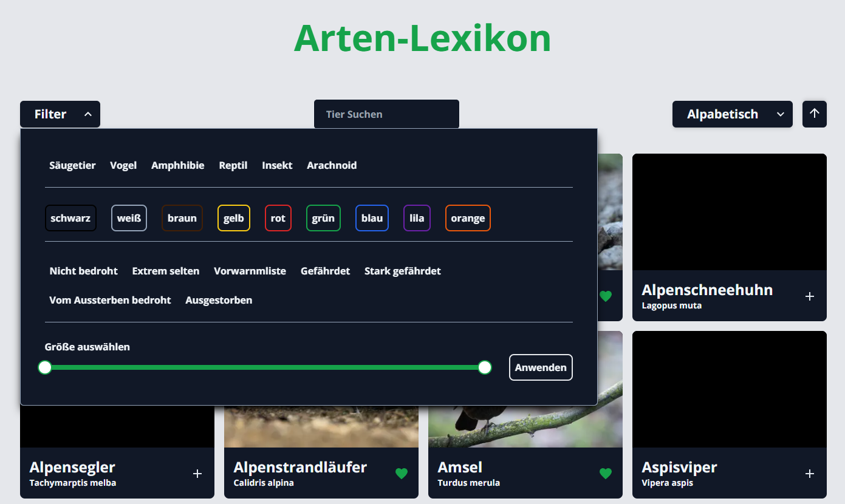The height and width of the screenshot is (504, 845).
Task: Toggle the Vogel category filter
Action: [123, 165]
